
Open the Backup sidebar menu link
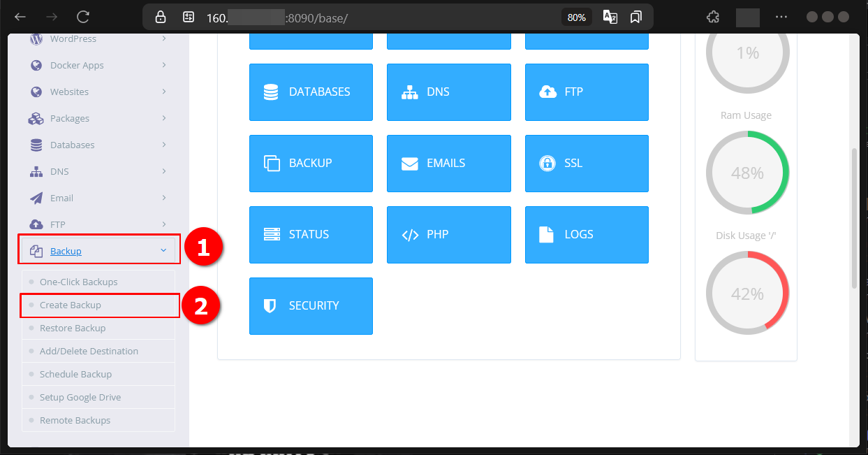click(66, 251)
